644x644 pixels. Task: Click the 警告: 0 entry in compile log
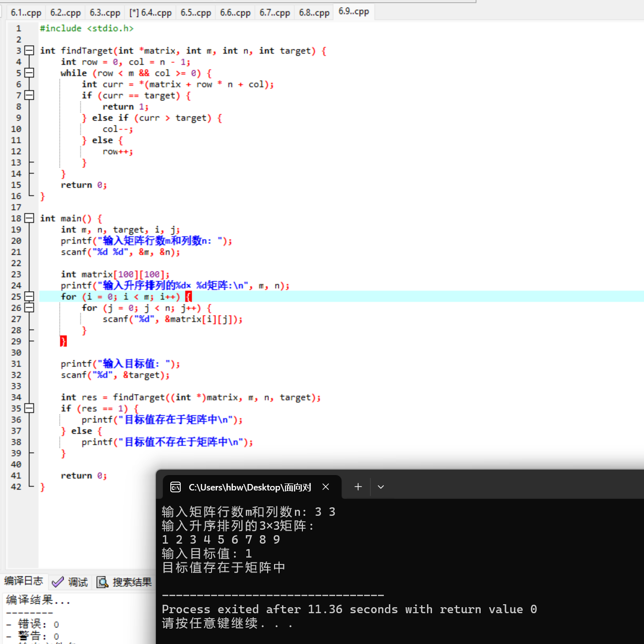click(33, 636)
